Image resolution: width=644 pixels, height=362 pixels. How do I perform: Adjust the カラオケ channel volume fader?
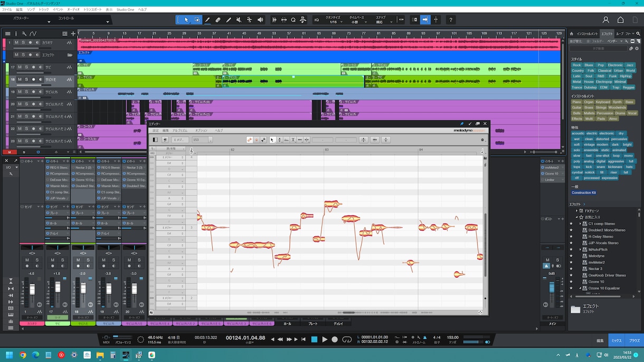32,290
